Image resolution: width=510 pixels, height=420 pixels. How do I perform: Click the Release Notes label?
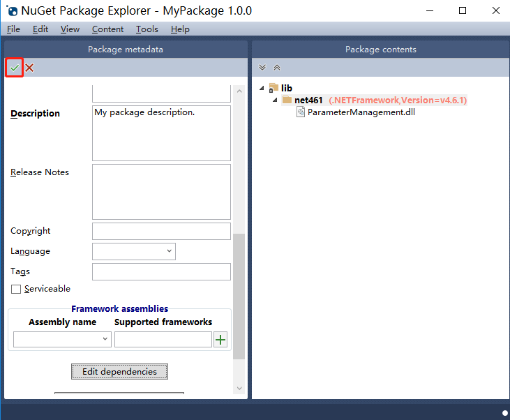[x=40, y=172]
